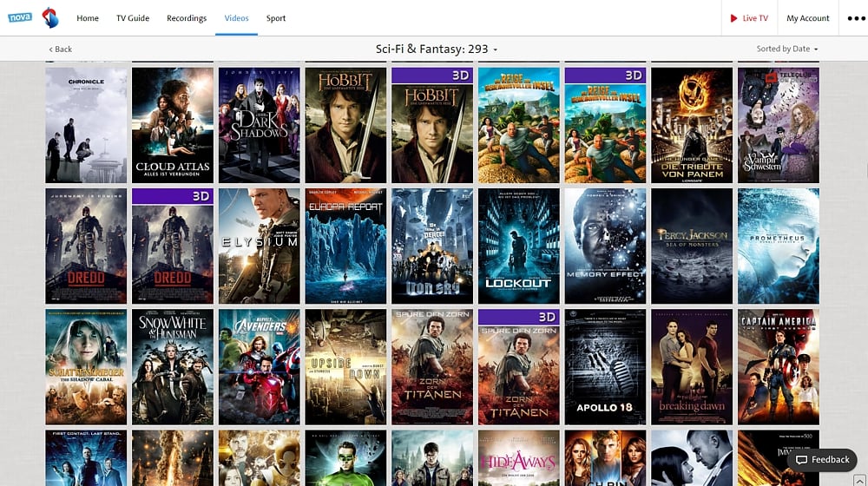Select the Vampir Schwestern poster
This screenshot has height=486, width=868.
[x=779, y=125]
